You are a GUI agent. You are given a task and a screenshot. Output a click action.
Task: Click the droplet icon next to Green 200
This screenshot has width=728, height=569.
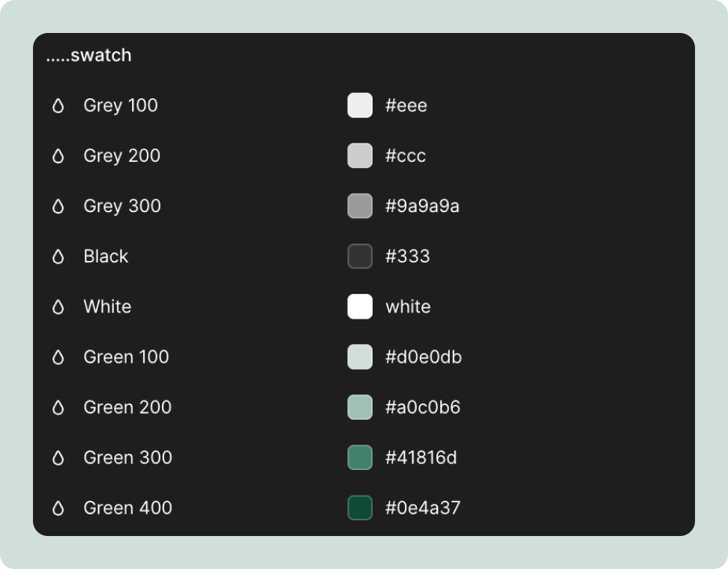click(60, 407)
